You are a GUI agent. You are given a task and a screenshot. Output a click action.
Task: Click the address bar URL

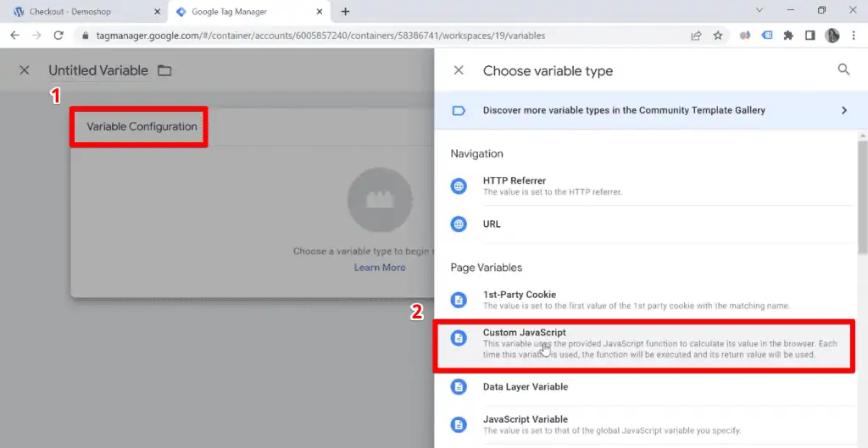(x=321, y=36)
